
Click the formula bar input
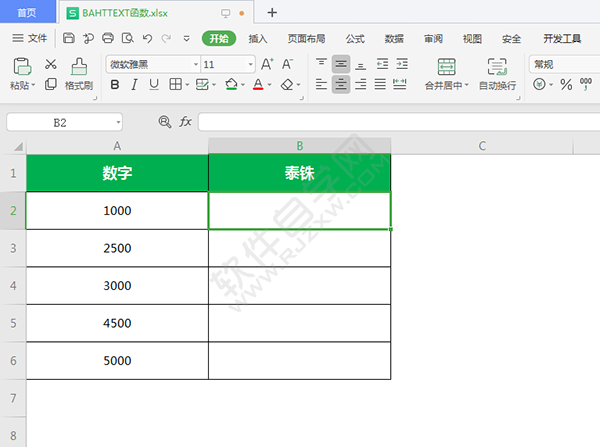(x=399, y=122)
